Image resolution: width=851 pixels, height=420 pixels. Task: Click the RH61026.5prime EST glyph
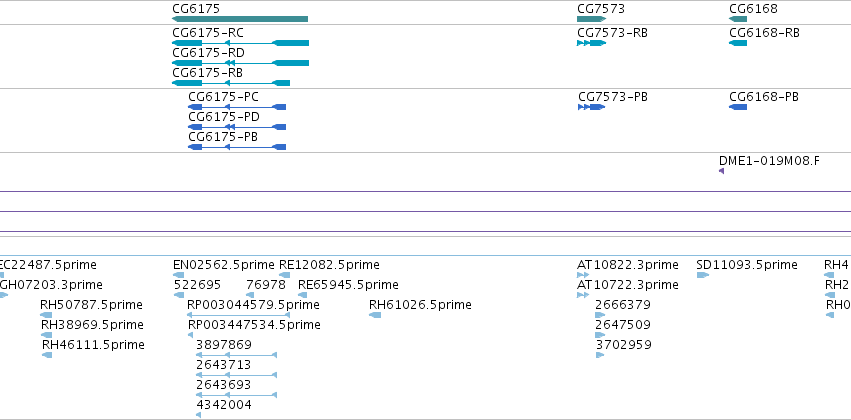375,315
